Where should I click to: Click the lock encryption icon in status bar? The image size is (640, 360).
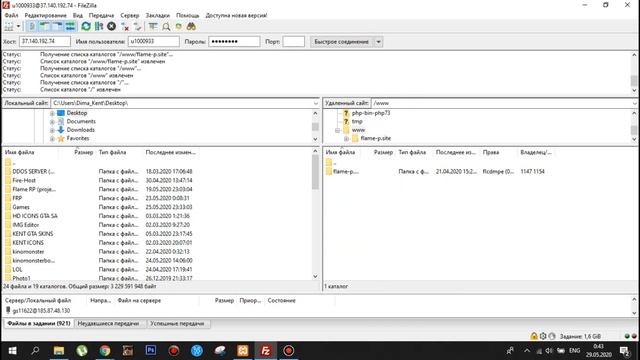coord(533,336)
